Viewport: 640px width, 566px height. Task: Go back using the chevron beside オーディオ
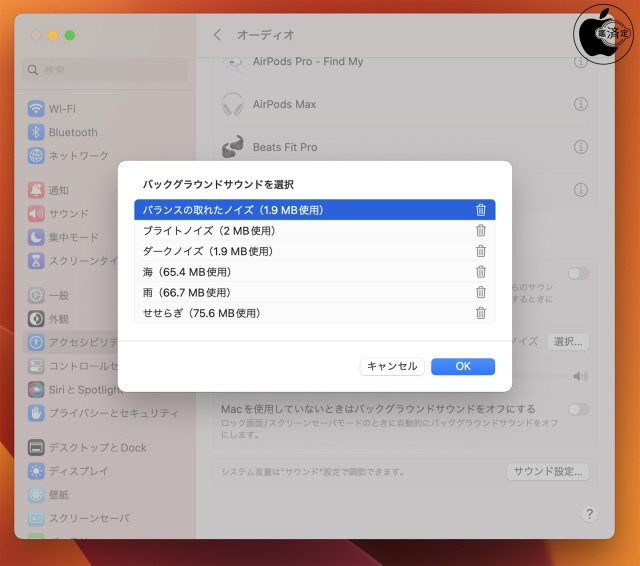[x=218, y=35]
